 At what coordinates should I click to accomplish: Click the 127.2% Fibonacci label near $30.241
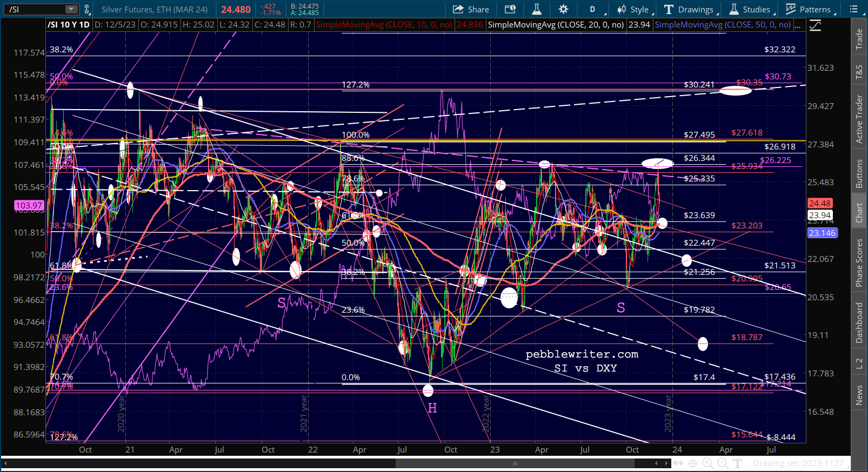356,85
